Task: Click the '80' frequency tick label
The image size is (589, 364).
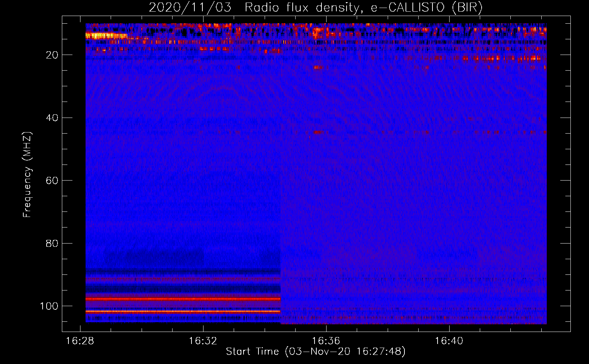Action: [52, 243]
